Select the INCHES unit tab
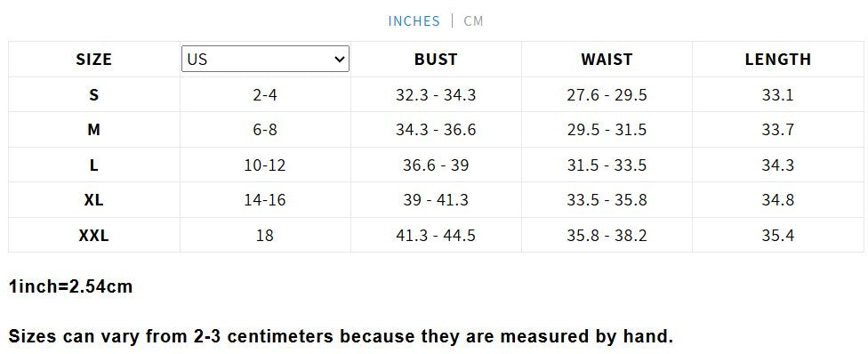 [x=414, y=21]
